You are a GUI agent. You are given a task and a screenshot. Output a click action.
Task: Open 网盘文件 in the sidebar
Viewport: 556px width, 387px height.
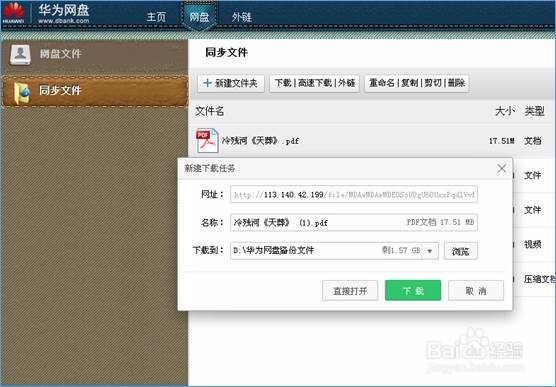pyautogui.click(x=94, y=55)
